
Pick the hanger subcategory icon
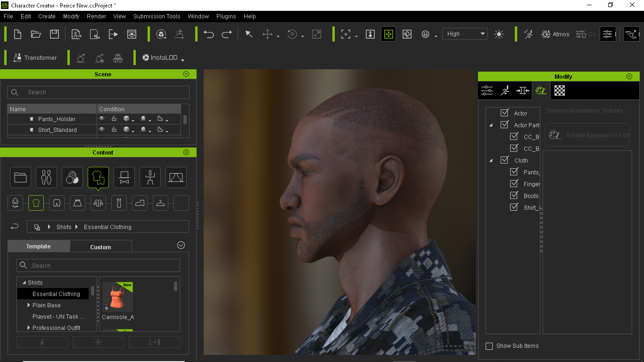point(160,203)
